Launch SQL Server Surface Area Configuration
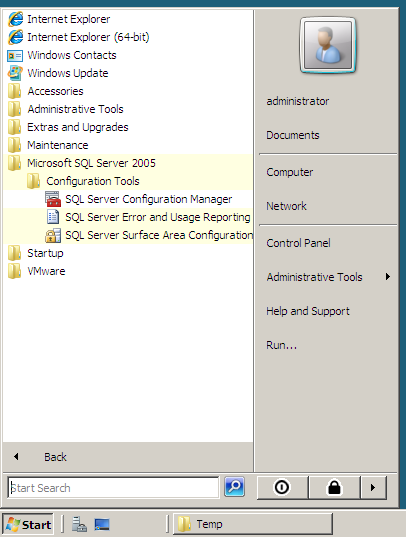This screenshot has width=406, height=537. point(128,235)
